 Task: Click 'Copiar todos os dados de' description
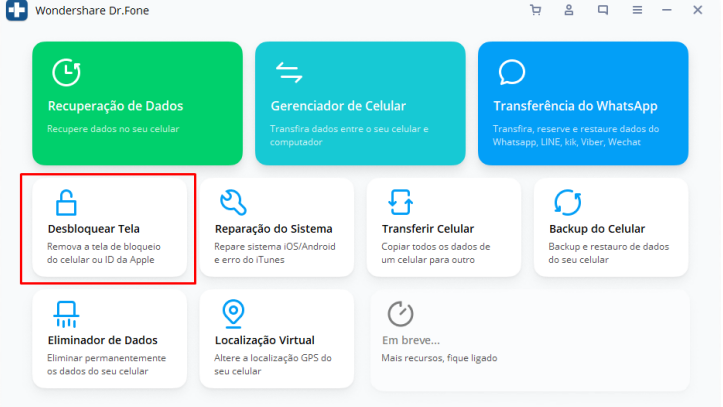436,247
